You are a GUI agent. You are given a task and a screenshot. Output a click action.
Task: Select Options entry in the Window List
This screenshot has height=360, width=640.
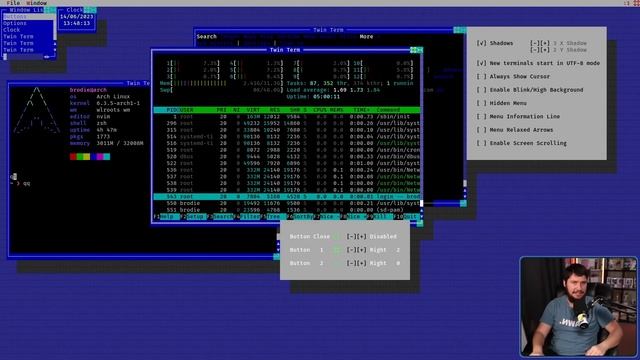[15, 23]
